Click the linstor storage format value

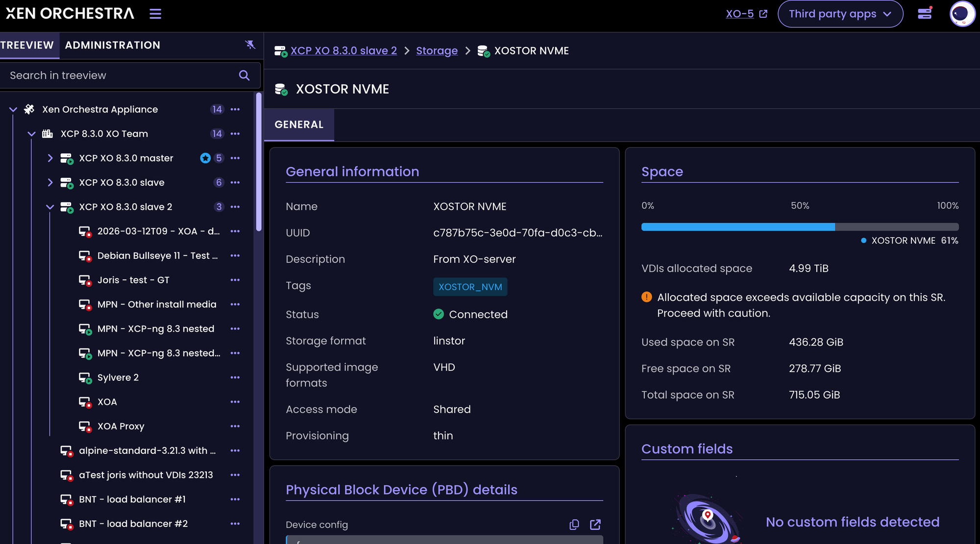[449, 341]
